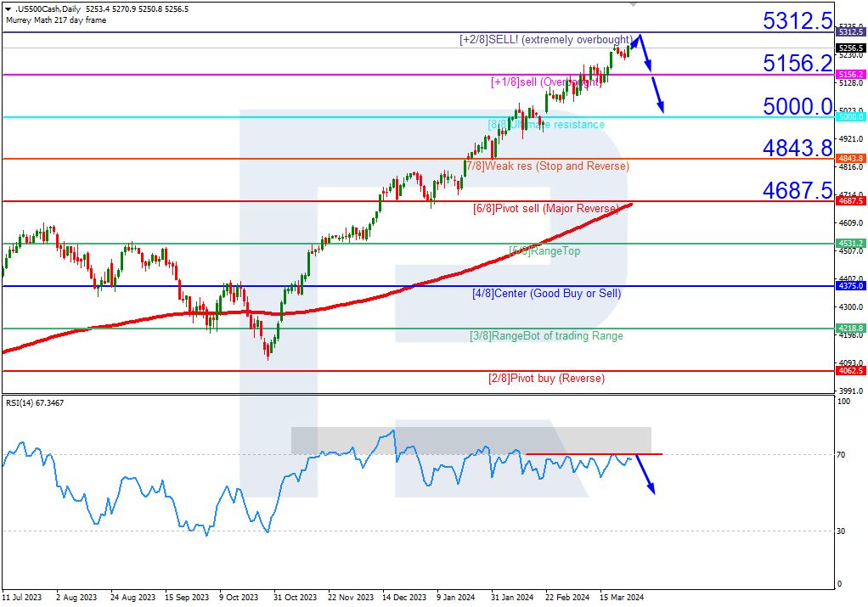Viewport: 868px width, 607px height.
Task: Select the [6/8]Pivot sell (Major Reverse) label
Action: point(546,209)
